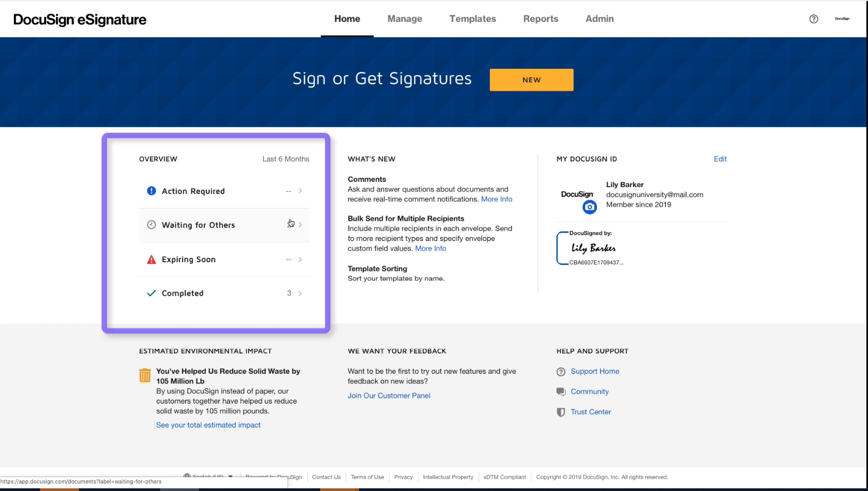Click the docusignuniversity@mail.com email text

(x=655, y=195)
